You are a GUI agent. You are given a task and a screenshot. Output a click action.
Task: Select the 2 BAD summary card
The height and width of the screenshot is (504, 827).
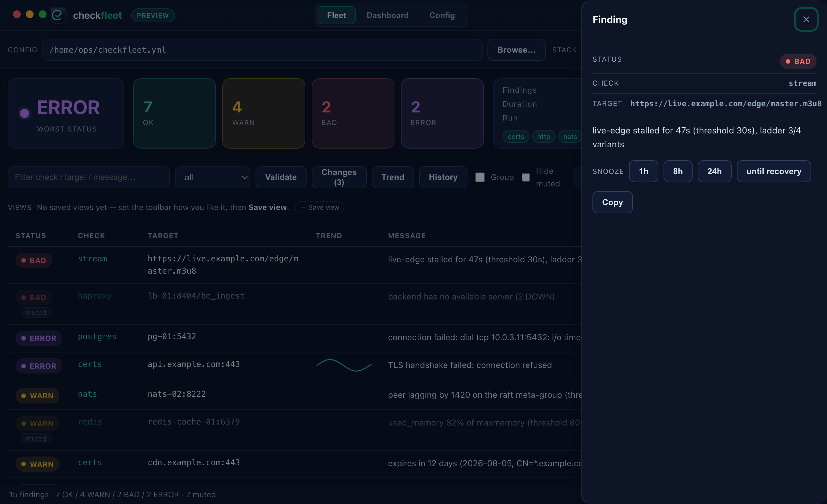(353, 113)
